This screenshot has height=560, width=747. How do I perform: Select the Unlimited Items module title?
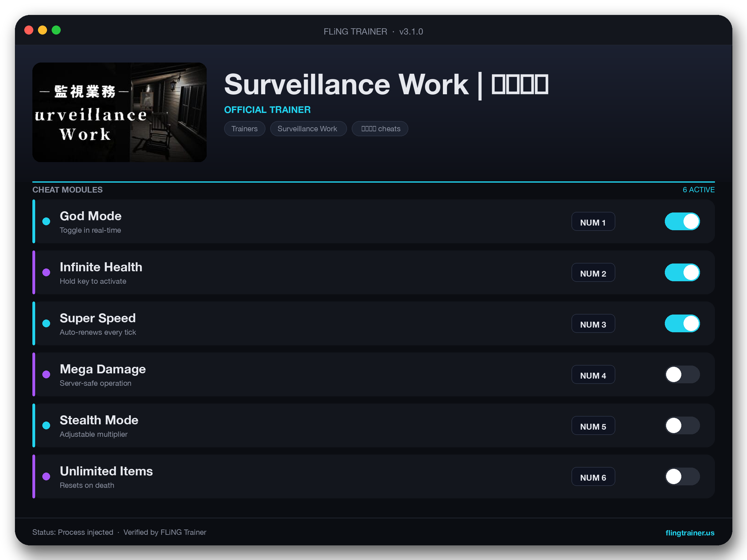coord(106,471)
